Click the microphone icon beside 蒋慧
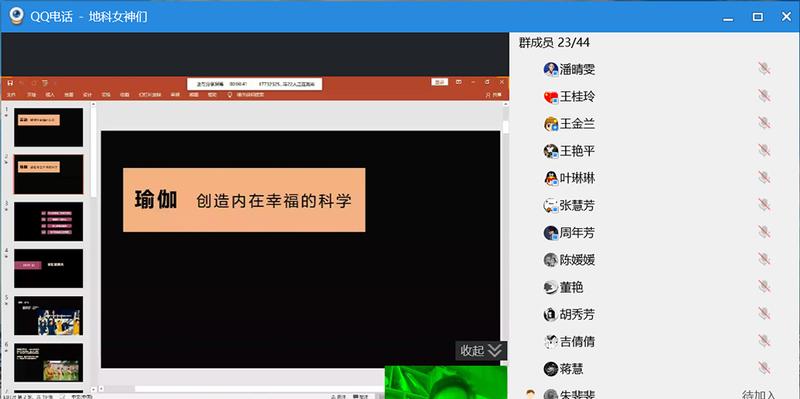This screenshot has height=399, width=800. pyautogui.click(x=764, y=368)
